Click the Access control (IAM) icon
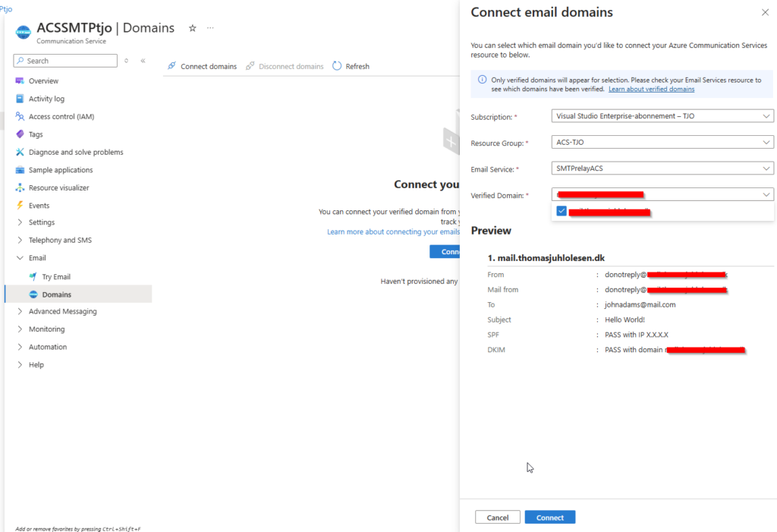Image resolution: width=777 pixels, height=532 pixels. 20,117
